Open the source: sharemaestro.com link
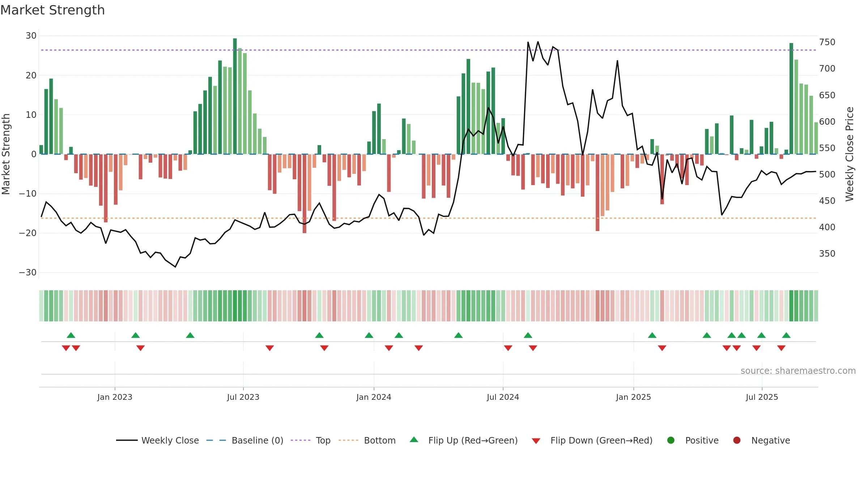This screenshot has width=868, height=488. 798,371
